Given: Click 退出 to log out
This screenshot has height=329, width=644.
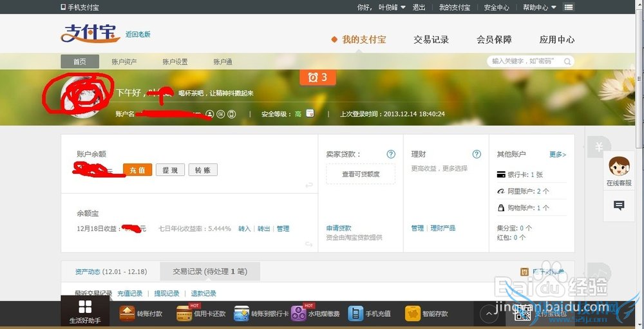Looking at the screenshot, I should pyautogui.click(x=419, y=7).
